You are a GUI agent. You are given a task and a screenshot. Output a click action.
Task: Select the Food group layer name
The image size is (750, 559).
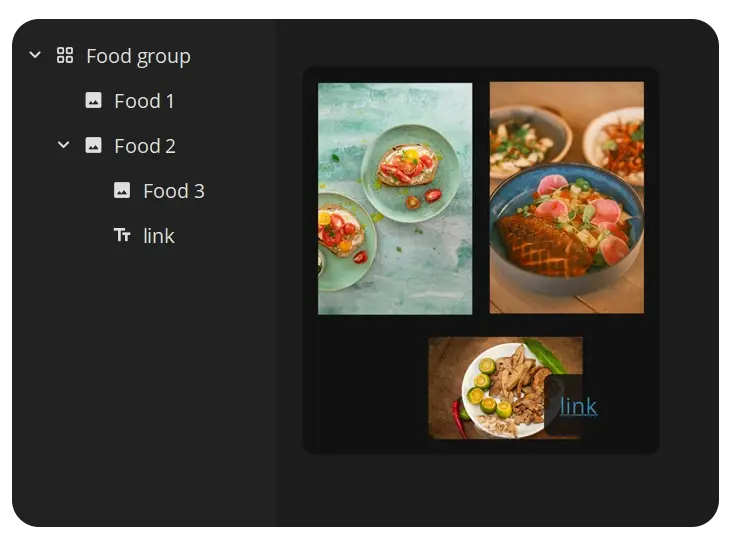coord(138,56)
